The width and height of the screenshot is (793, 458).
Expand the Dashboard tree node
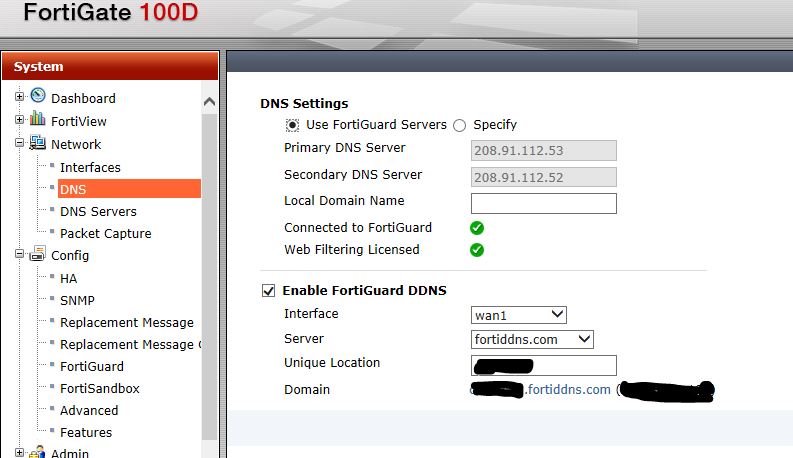coord(20,98)
